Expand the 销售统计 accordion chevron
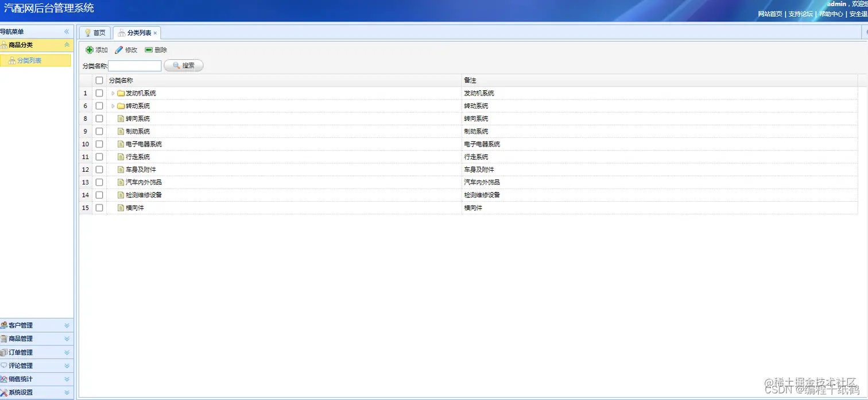 (x=67, y=379)
